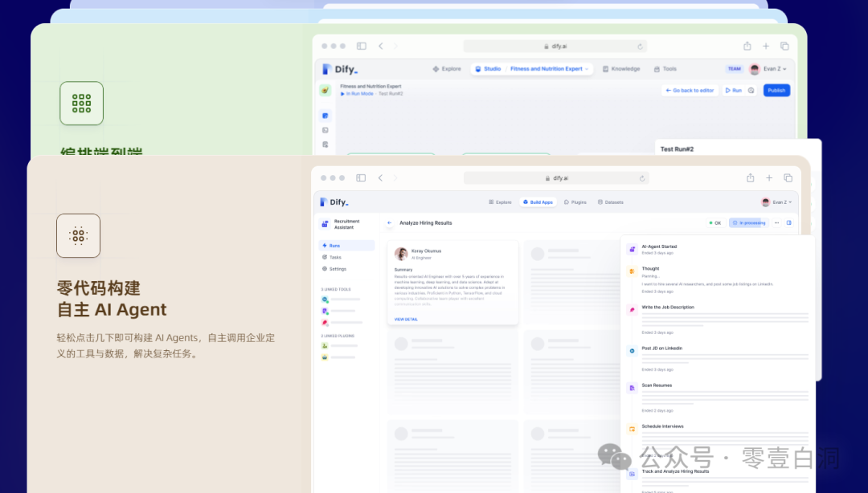Image resolution: width=868 pixels, height=493 pixels.
Task: Click the blue Publish button
Action: (776, 90)
